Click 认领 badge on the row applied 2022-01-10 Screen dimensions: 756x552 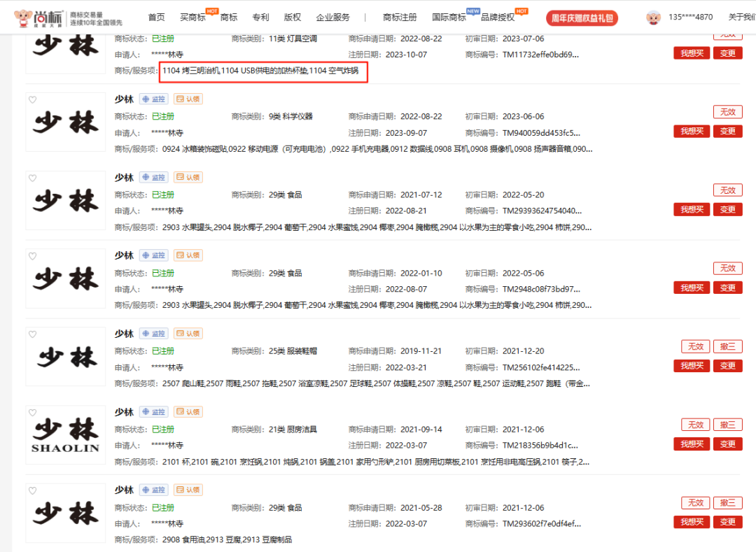coord(188,255)
